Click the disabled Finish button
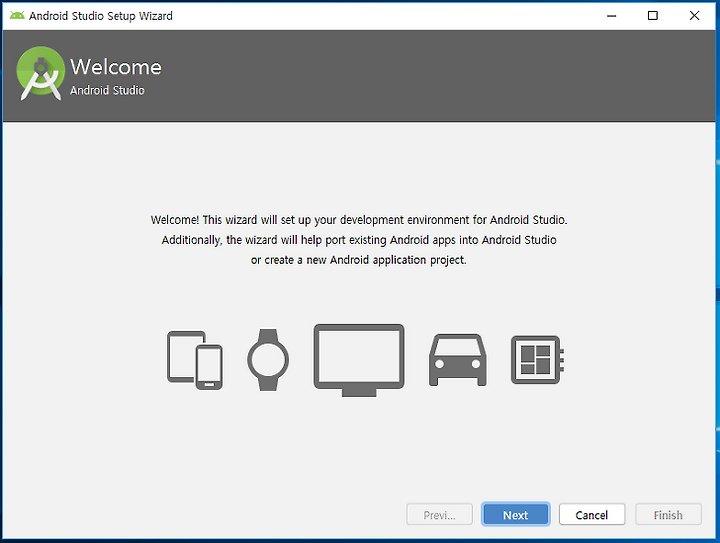720x543 pixels. click(668, 515)
